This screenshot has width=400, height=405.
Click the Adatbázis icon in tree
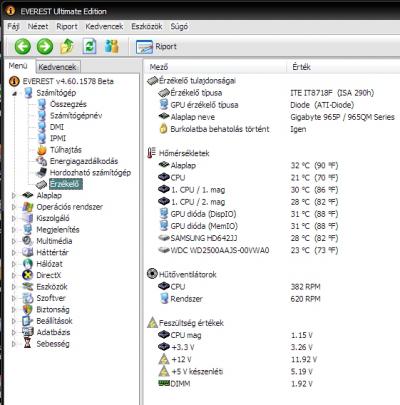(27, 332)
